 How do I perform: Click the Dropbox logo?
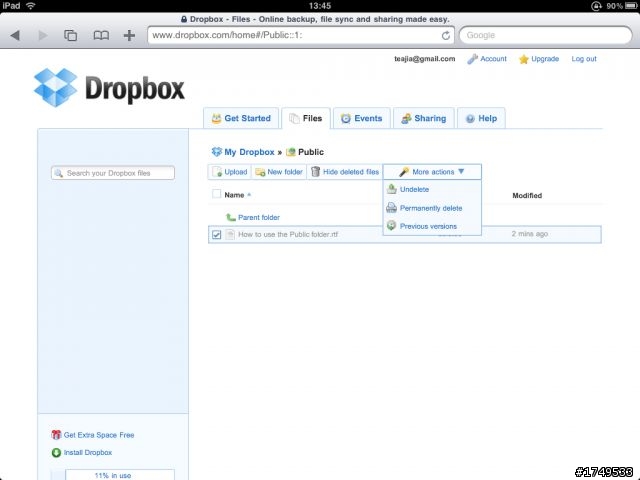(x=109, y=88)
